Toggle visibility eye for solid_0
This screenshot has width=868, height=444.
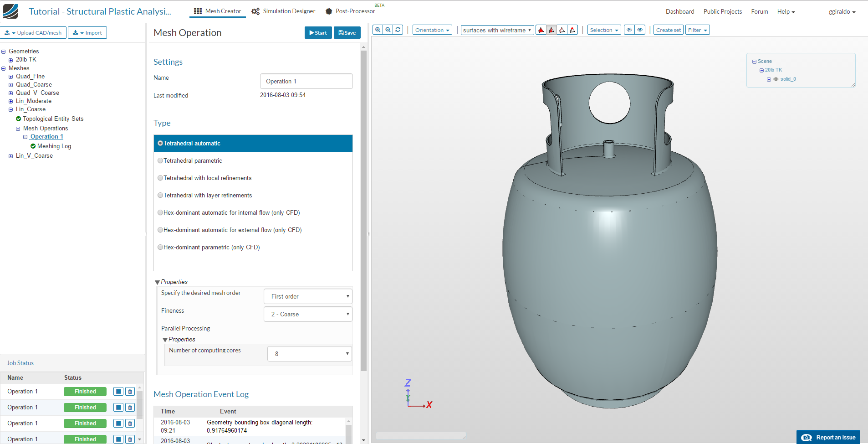(776, 79)
